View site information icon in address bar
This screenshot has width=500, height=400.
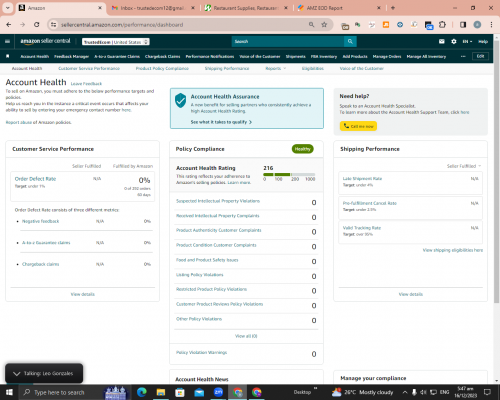pyautogui.click(x=53, y=25)
